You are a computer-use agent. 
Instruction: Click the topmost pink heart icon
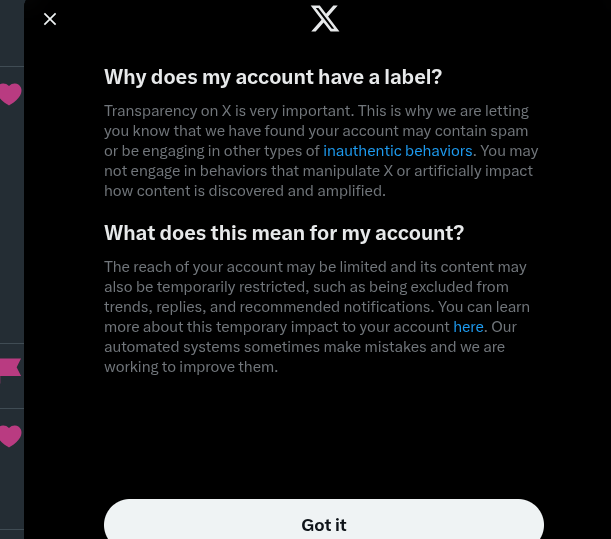pyautogui.click(x=10, y=94)
